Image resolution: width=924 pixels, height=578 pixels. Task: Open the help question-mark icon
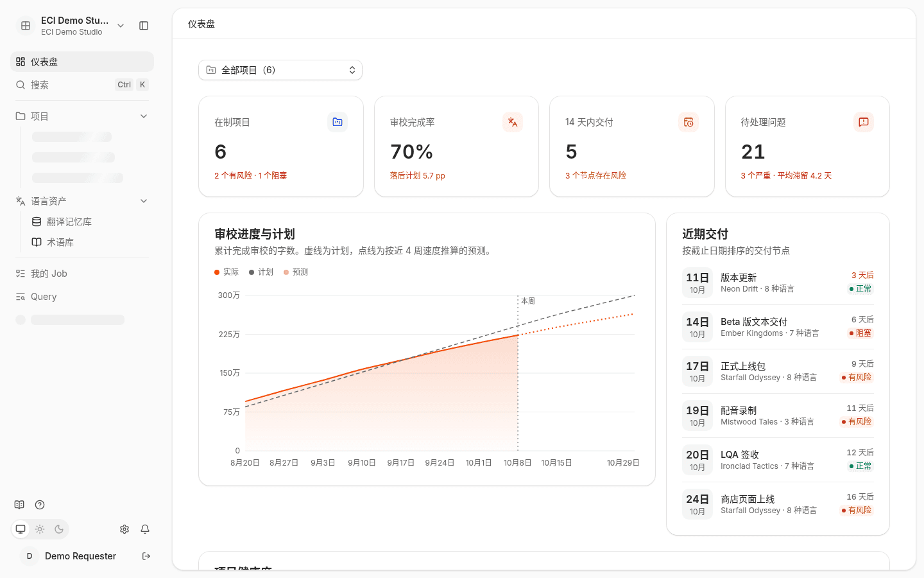[x=40, y=505]
